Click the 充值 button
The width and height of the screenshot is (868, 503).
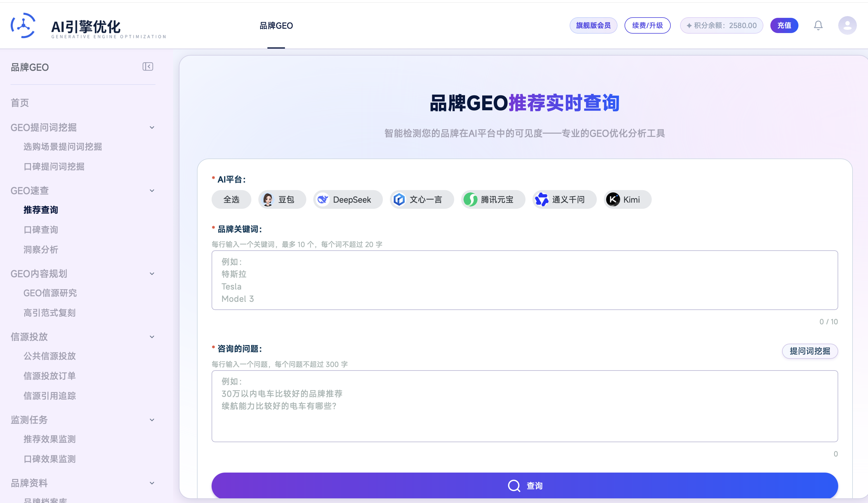coord(784,25)
